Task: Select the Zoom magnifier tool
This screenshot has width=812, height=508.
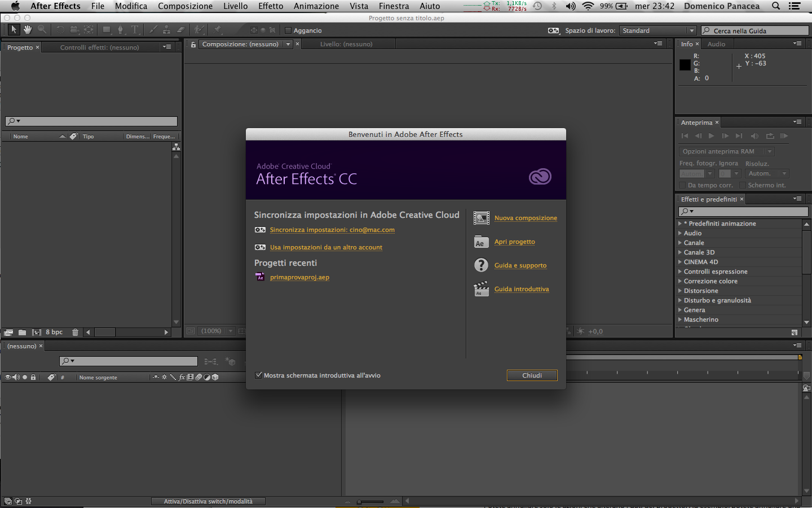Action: (x=42, y=30)
